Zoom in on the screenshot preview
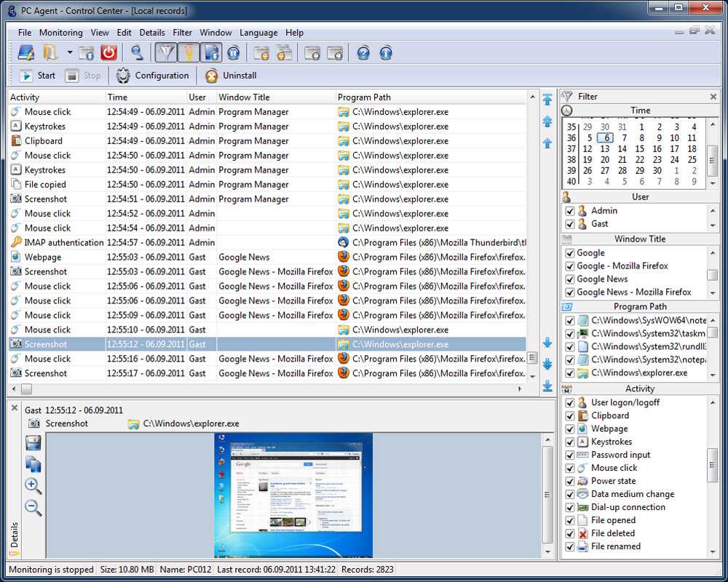This screenshot has width=728, height=582. 33,485
